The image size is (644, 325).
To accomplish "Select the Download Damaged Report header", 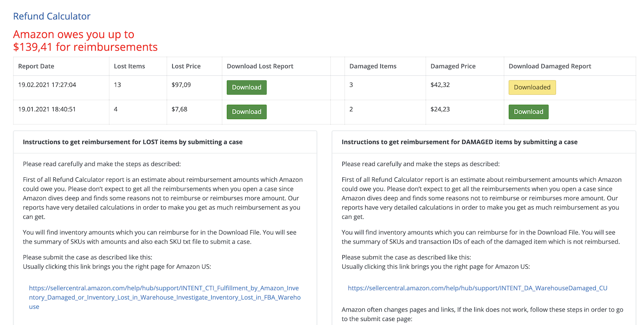I will (x=550, y=66).
